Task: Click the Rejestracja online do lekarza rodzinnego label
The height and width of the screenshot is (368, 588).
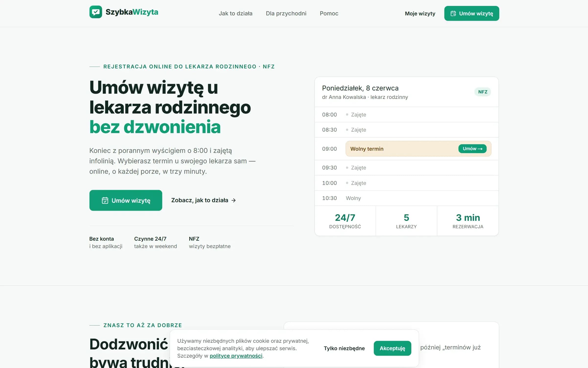Action: [189, 67]
